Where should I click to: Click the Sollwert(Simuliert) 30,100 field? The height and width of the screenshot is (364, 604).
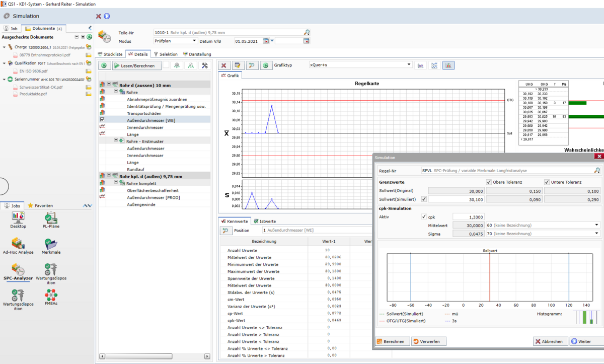pos(457,199)
